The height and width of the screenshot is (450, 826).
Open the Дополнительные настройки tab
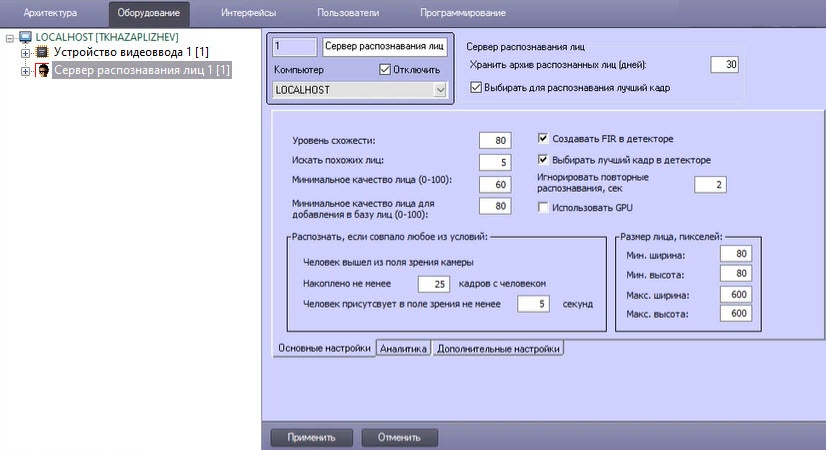[498, 348]
